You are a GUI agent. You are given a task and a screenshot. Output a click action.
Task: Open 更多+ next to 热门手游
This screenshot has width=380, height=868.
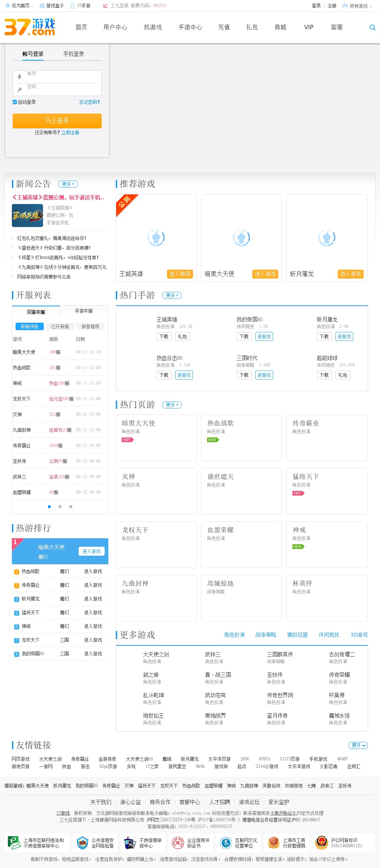172,295
